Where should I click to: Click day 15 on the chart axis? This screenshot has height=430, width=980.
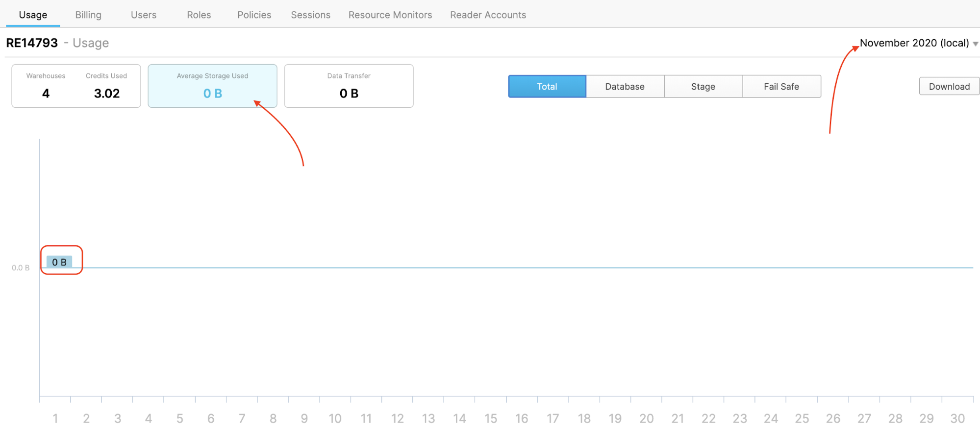491,418
